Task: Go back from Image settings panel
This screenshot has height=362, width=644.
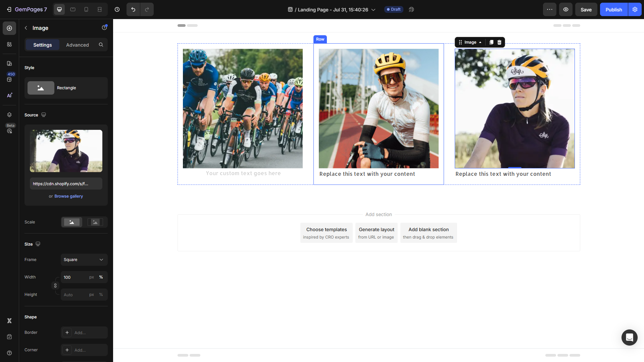Action: coord(26,28)
